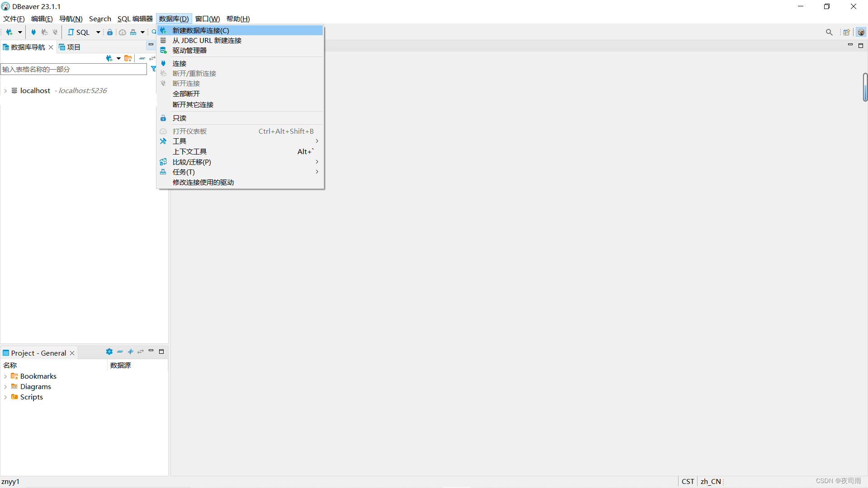
Task: Select the search databases icon
Action: (x=829, y=32)
